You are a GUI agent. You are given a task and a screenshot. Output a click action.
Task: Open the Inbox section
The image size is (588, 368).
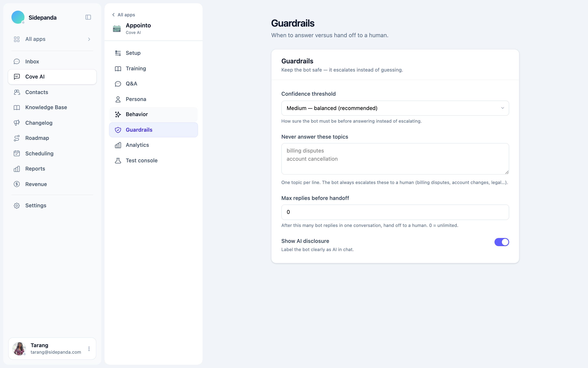click(52, 62)
